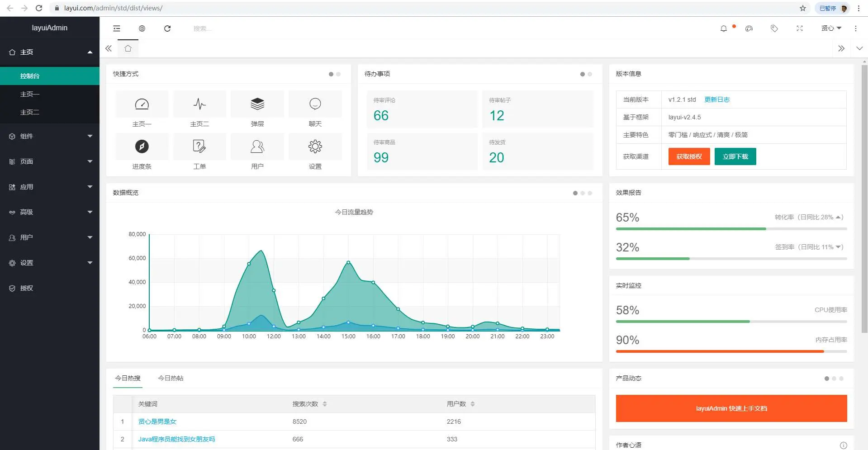Select the second dot in 数据概览 carousel

583,193
